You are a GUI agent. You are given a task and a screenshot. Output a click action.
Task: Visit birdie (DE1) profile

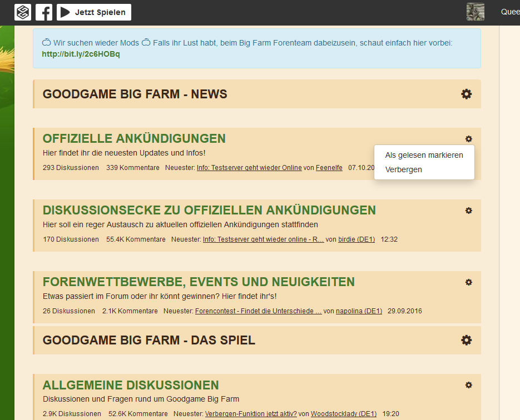tap(356, 239)
